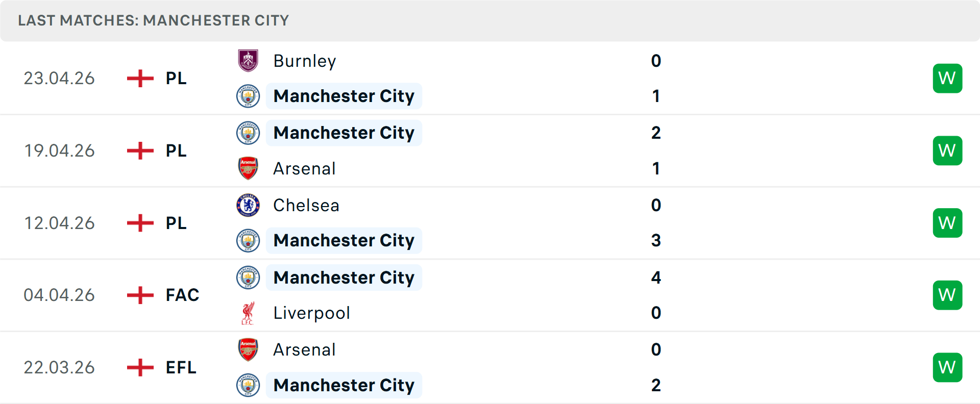Select the Manchester City crest beside Burnley match
Image resolution: width=980 pixels, height=404 pixels.
248,96
